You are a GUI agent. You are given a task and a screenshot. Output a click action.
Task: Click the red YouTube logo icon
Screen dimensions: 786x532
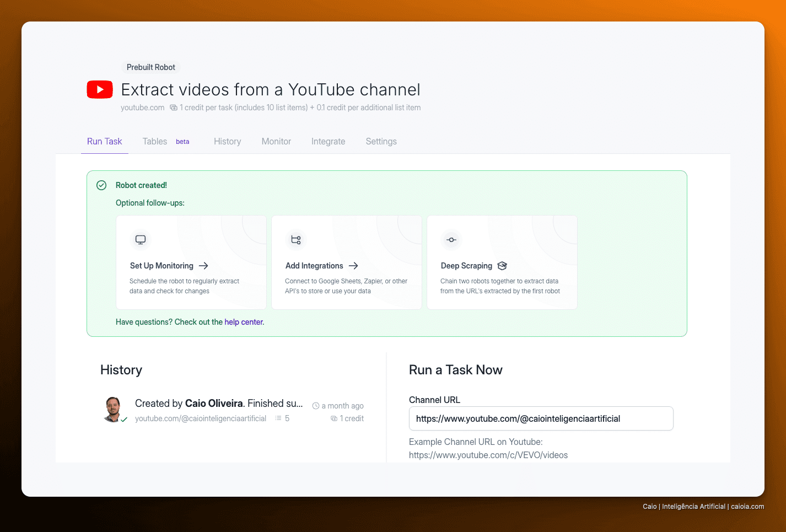click(100, 89)
